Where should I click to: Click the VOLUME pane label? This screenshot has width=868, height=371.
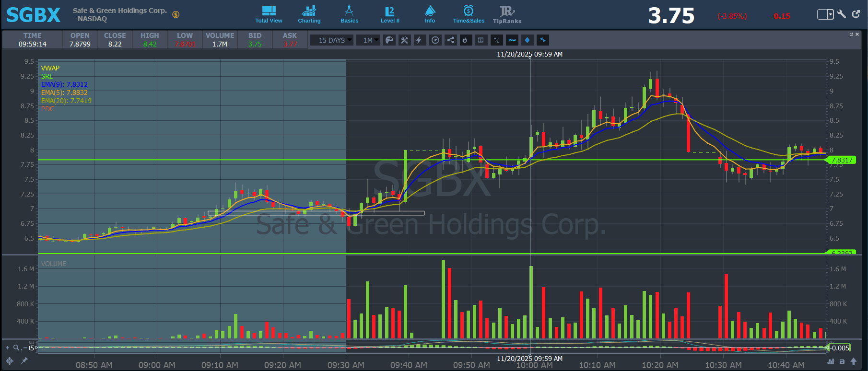pyautogui.click(x=54, y=264)
